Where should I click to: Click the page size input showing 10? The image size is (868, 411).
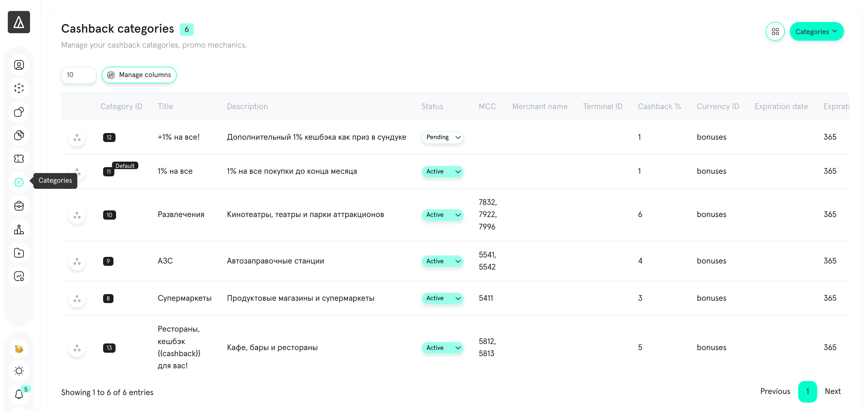click(79, 75)
